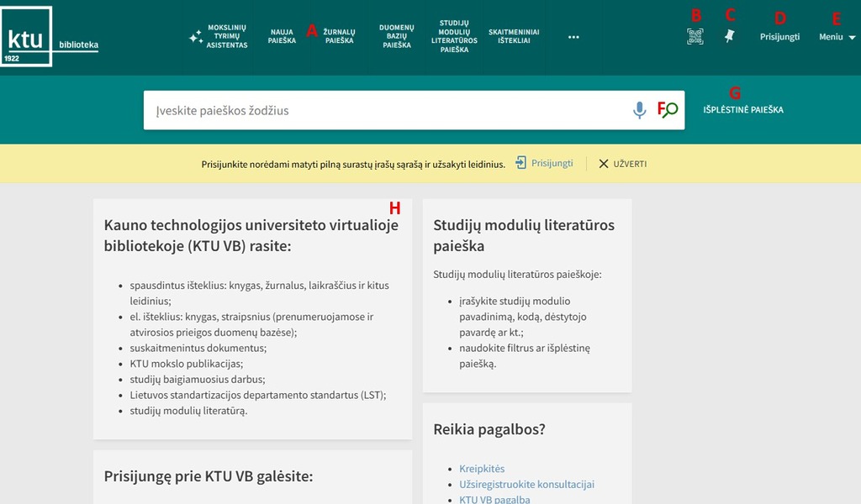861x504 pixels.
Task: Open the QR code scanner icon
Action: [x=695, y=36]
